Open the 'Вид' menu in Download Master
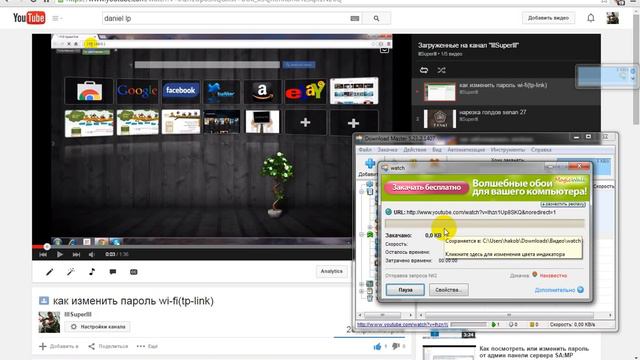This screenshot has width=640, height=360. pos(437,150)
